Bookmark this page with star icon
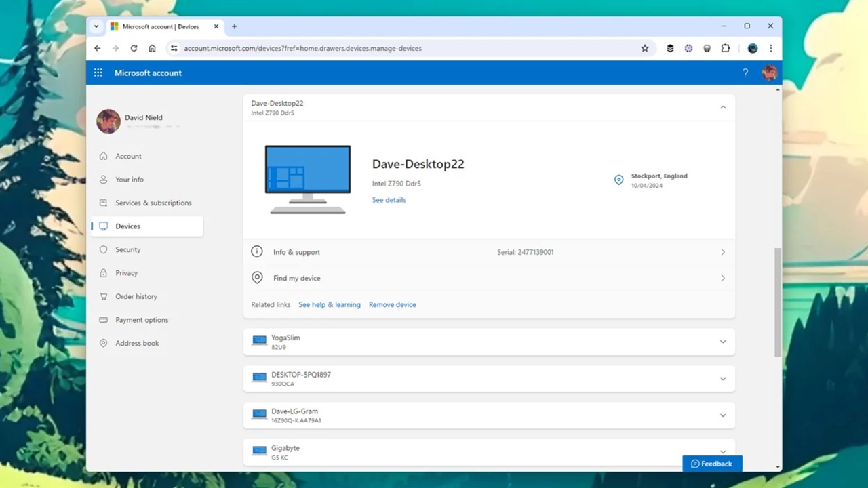The image size is (868, 488). (645, 48)
